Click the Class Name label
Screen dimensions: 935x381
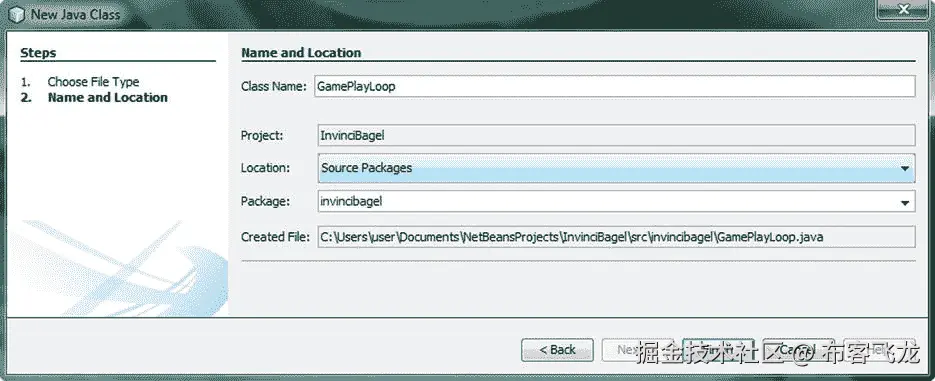273,86
